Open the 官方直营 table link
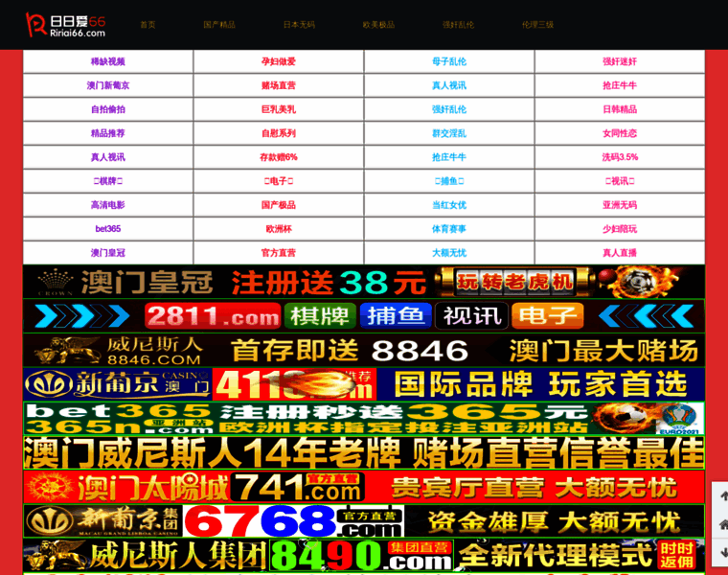This screenshot has height=575, width=728. [x=279, y=253]
